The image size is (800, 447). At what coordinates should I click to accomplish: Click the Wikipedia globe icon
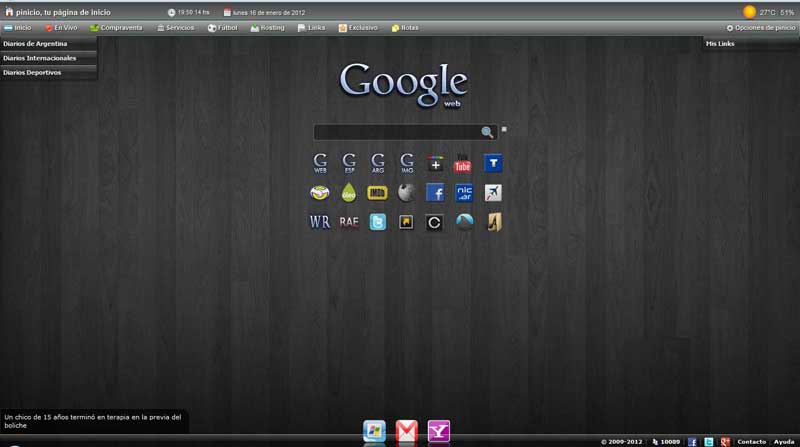pos(406,193)
